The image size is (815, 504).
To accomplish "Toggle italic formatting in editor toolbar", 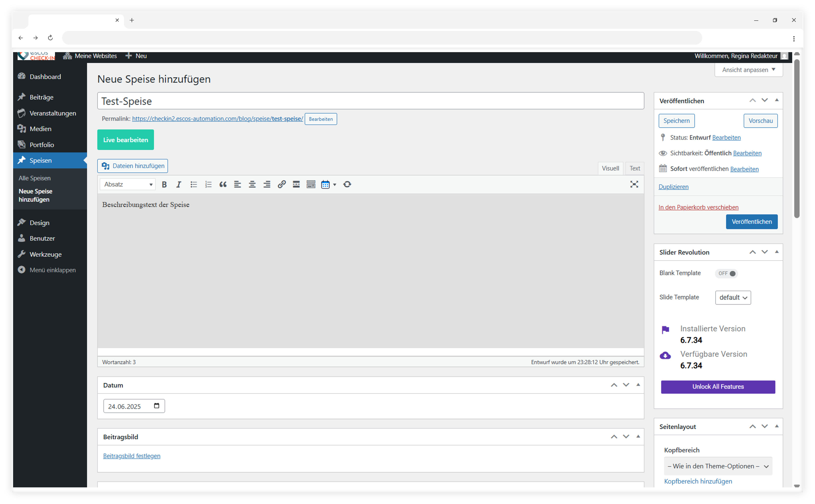I will point(179,184).
